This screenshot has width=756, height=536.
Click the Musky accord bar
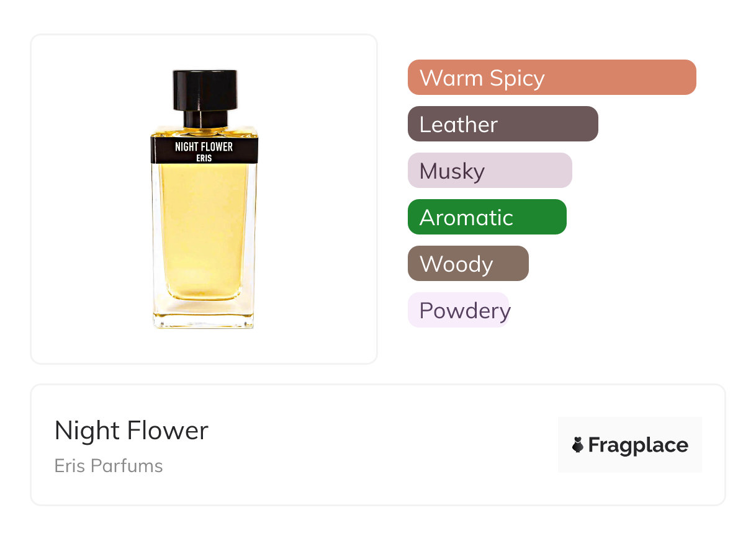(489, 171)
